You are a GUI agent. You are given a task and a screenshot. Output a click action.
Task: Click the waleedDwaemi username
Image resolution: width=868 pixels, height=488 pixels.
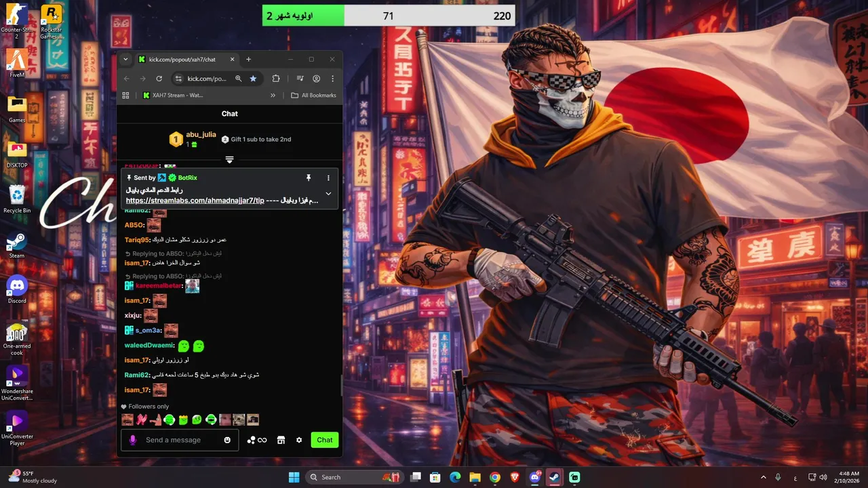(x=149, y=346)
